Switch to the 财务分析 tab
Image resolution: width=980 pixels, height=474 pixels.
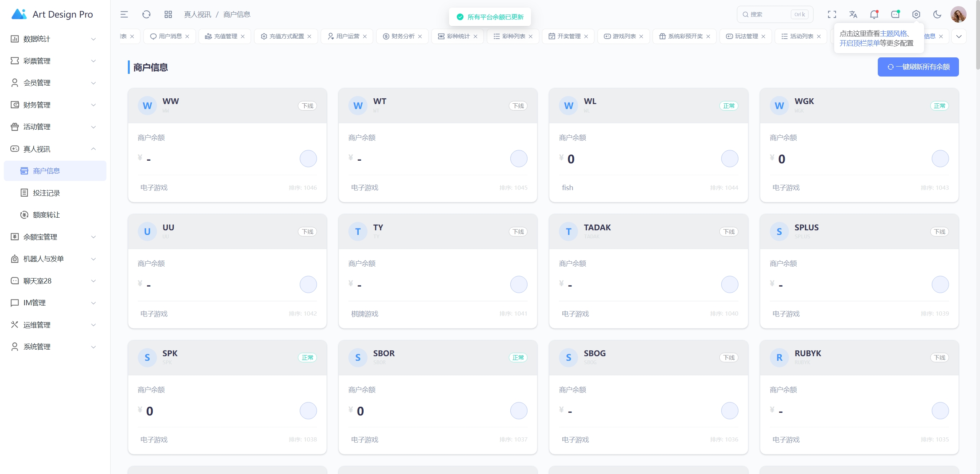(x=403, y=36)
